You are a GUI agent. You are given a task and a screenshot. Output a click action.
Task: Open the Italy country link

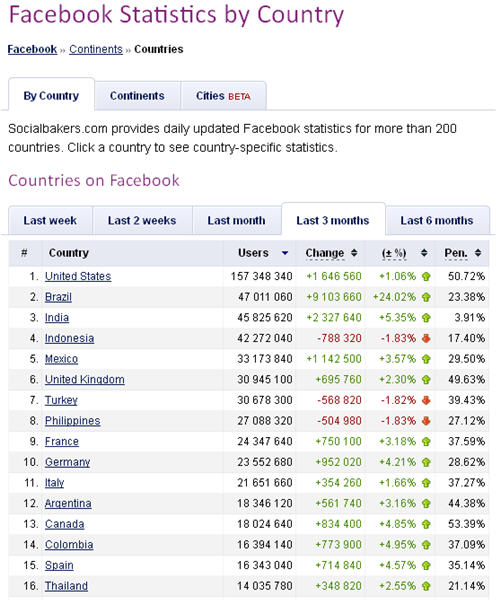click(54, 483)
